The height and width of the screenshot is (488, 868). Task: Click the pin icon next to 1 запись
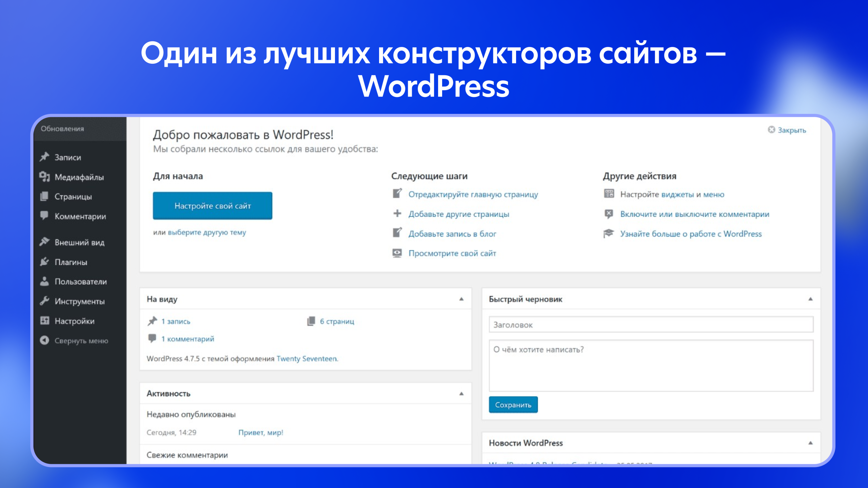153,321
